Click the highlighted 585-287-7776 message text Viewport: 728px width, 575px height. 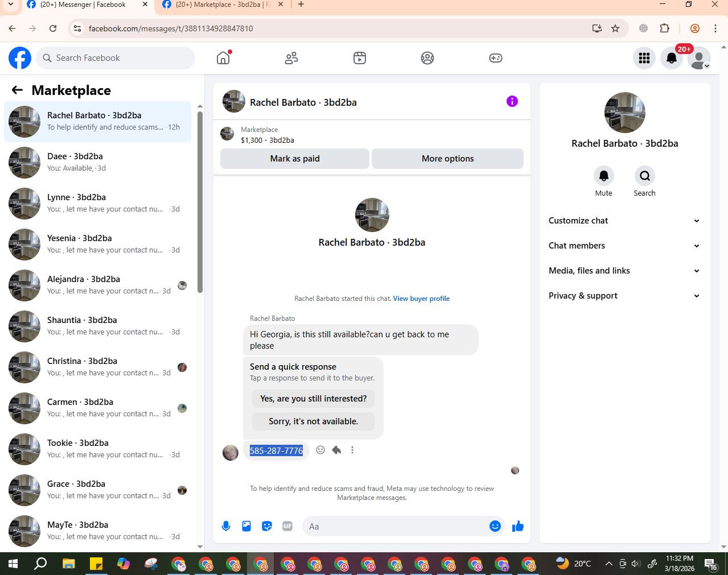(276, 450)
